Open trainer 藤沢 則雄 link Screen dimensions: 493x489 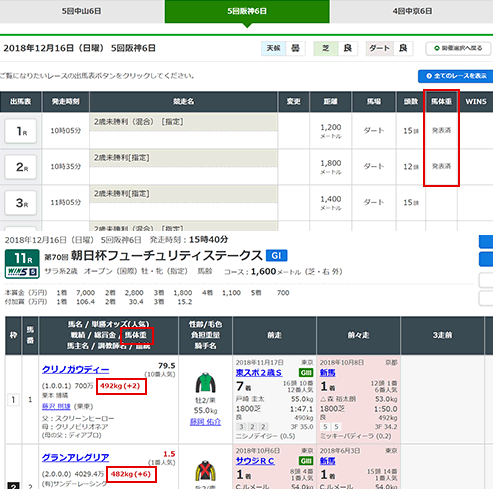pyautogui.click(x=56, y=406)
